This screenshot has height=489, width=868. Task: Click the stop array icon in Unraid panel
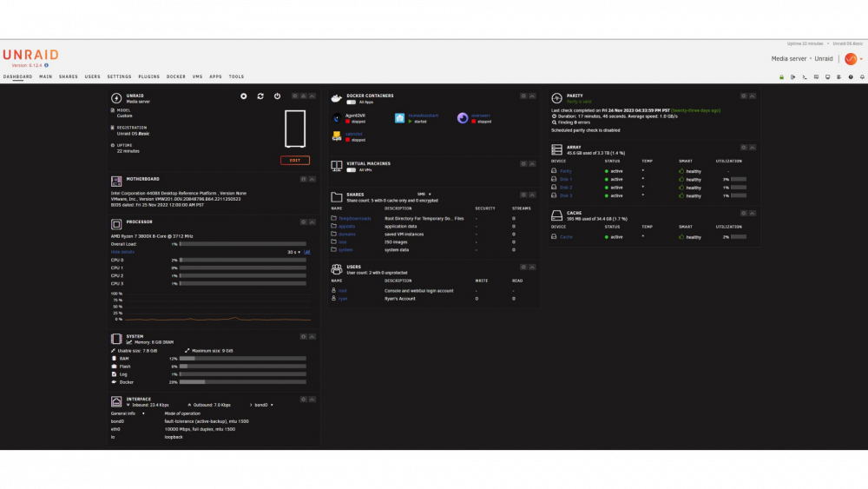[x=244, y=96]
